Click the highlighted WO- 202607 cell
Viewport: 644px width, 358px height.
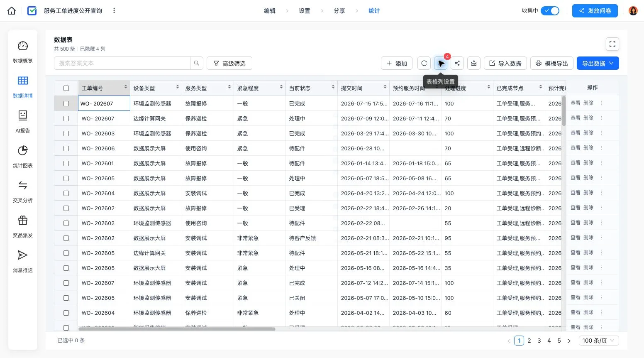pos(104,103)
